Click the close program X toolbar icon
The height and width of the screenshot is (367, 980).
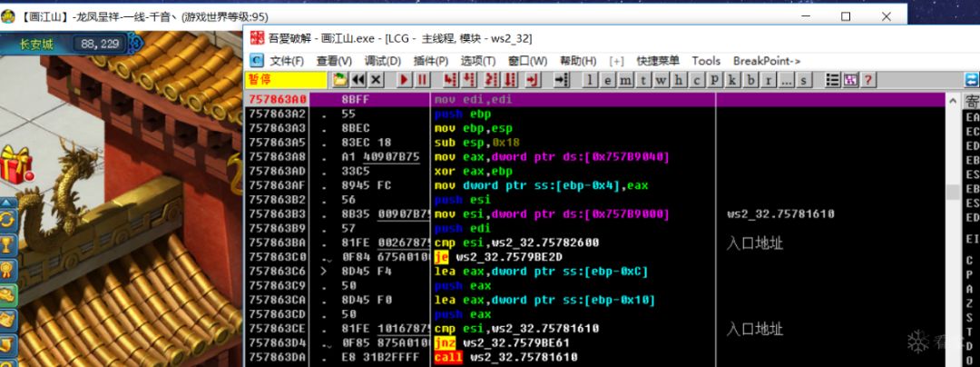coord(376,80)
